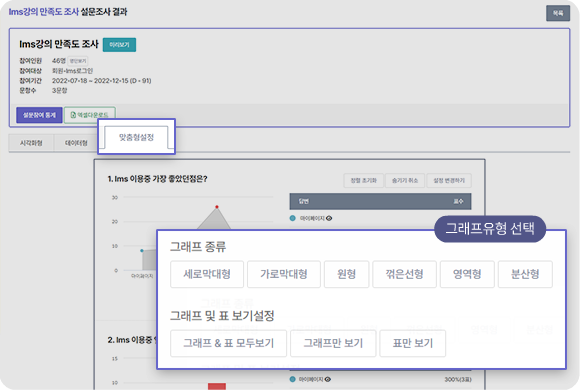Click the small 명단보기 button next to 46명
Image resolution: width=580 pixels, height=390 pixels.
click(78, 61)
